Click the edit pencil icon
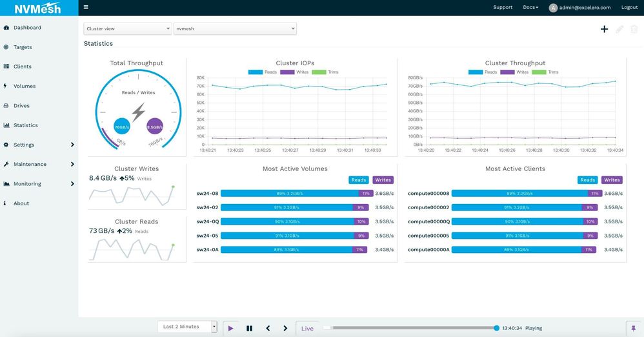The image size is (644, 337). [619, 29]
